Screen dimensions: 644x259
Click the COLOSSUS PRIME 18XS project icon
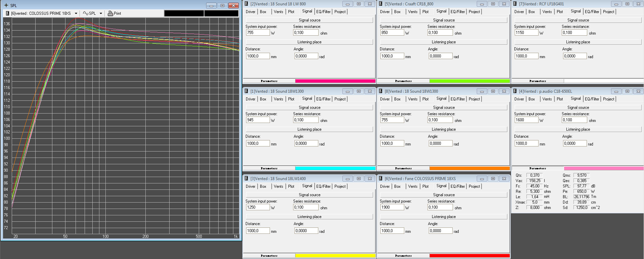8,13
